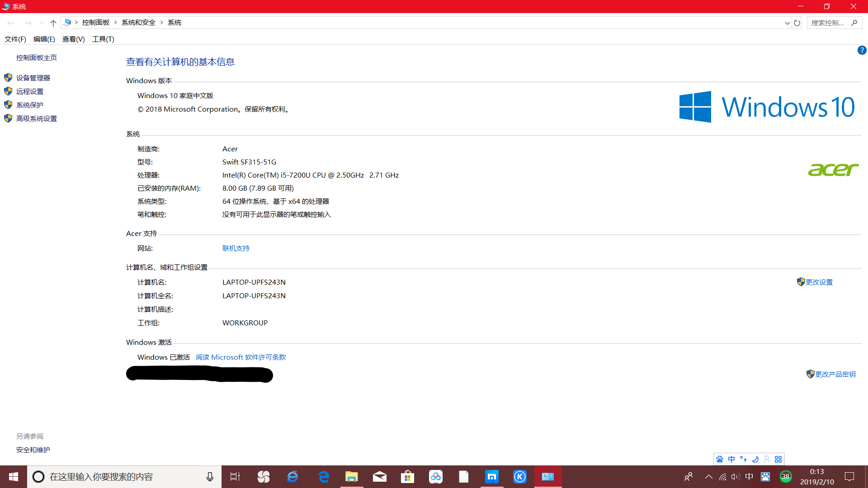Screen dimensions: 868x488
Task: Expand the chevron after 系统和安全 in the breadcrumb
Action: tap(162, 22)
